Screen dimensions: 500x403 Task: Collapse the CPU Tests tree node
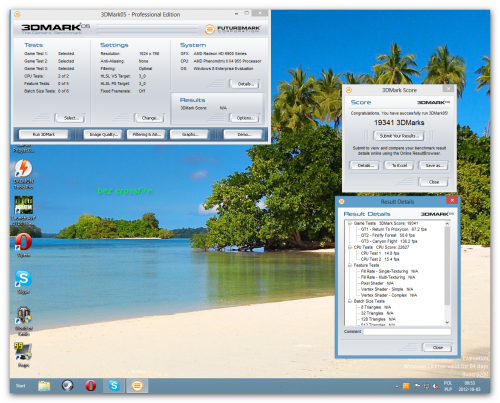(x=350, y=247)
